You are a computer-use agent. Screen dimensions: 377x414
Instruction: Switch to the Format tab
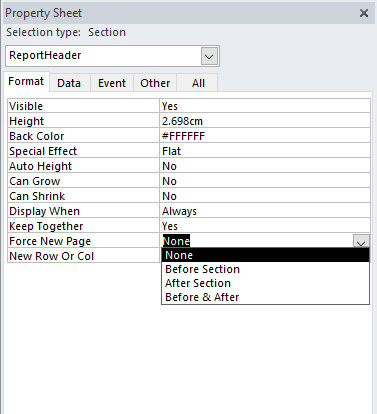tap(26, 81)
